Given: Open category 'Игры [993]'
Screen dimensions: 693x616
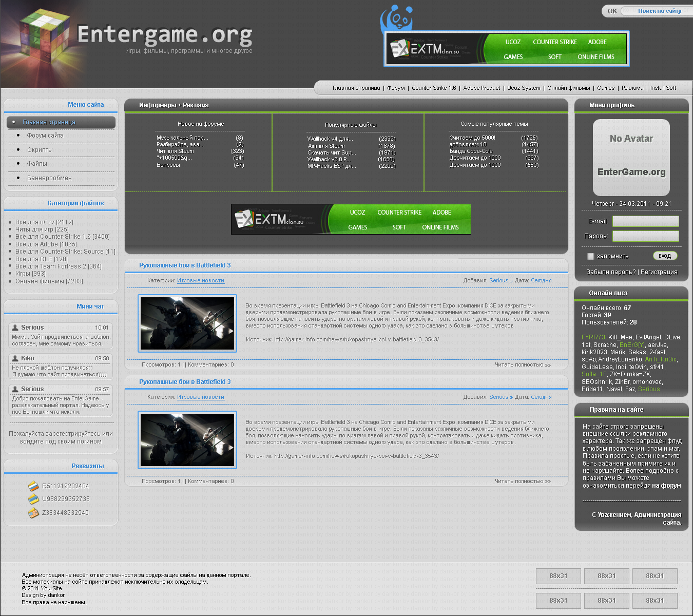Looking at the screenshot, I should pos(30,274).
